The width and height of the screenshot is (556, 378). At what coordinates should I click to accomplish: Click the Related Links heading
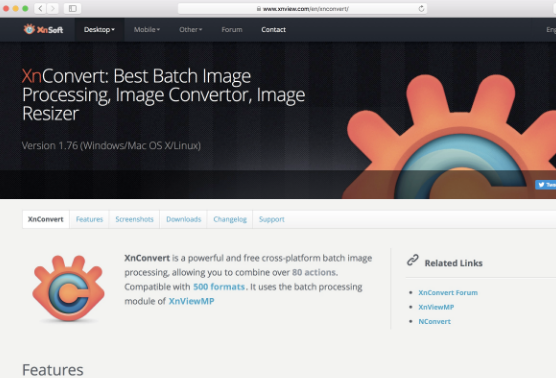click(x=454, y=263)
